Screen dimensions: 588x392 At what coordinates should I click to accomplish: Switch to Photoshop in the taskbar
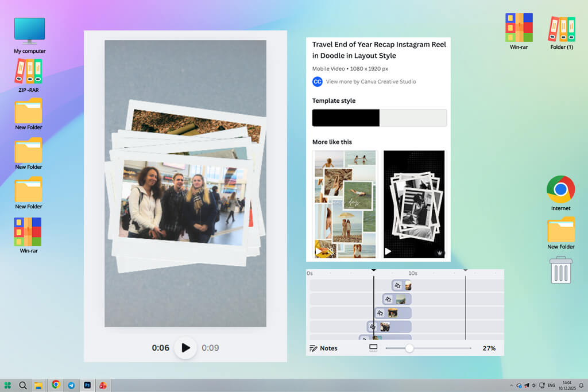tap(87, 385)
